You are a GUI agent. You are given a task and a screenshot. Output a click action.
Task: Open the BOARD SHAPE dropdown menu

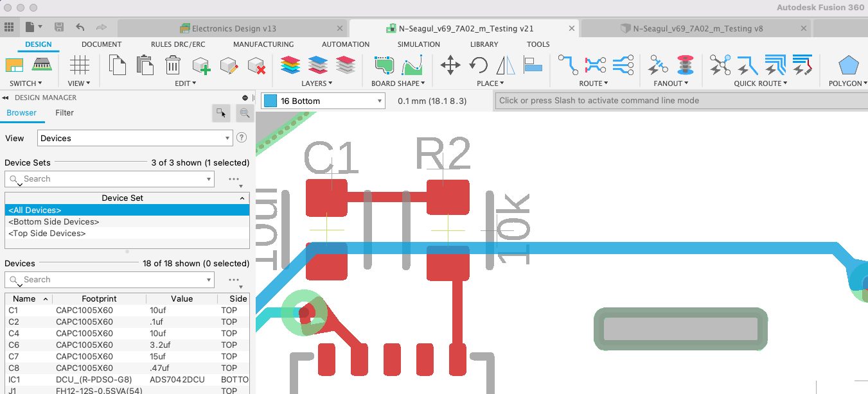pyautogui.click(x=398, y=83)
